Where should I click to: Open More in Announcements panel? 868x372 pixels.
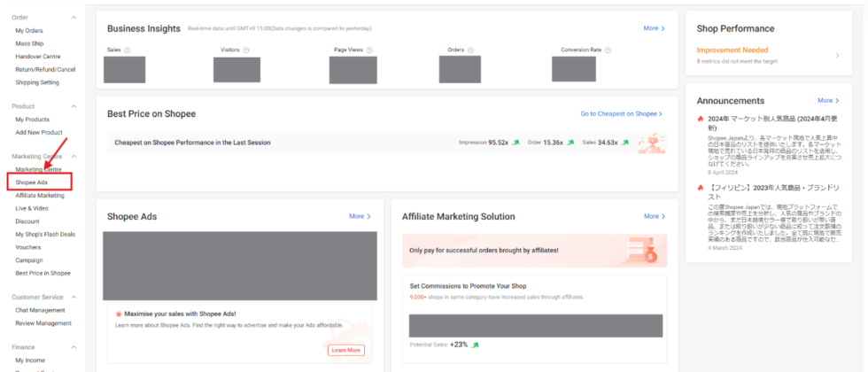[x=828, y=101]
